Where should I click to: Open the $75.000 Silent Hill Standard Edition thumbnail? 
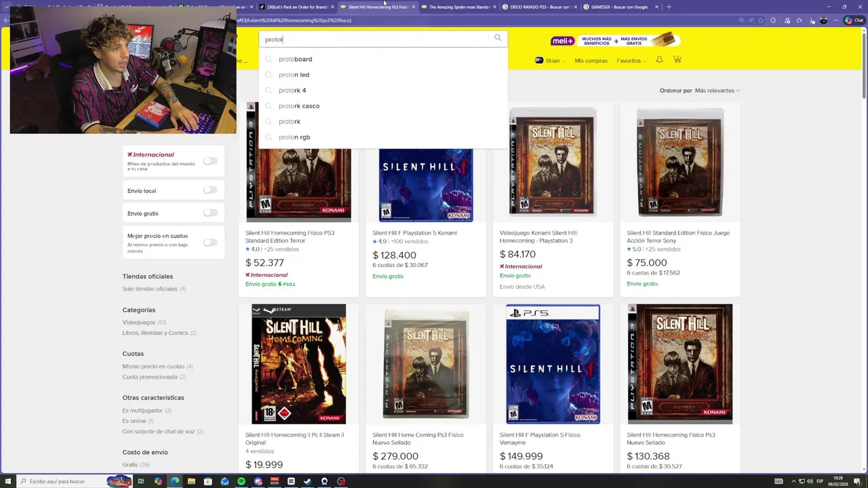coord(680,163)
